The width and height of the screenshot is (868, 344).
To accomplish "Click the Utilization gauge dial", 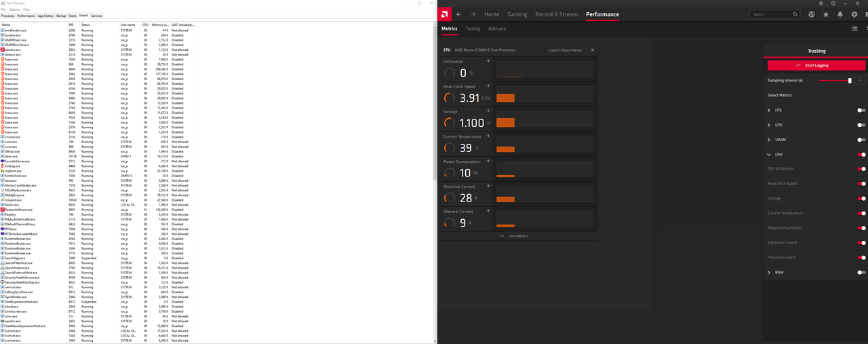I will 450,73.
